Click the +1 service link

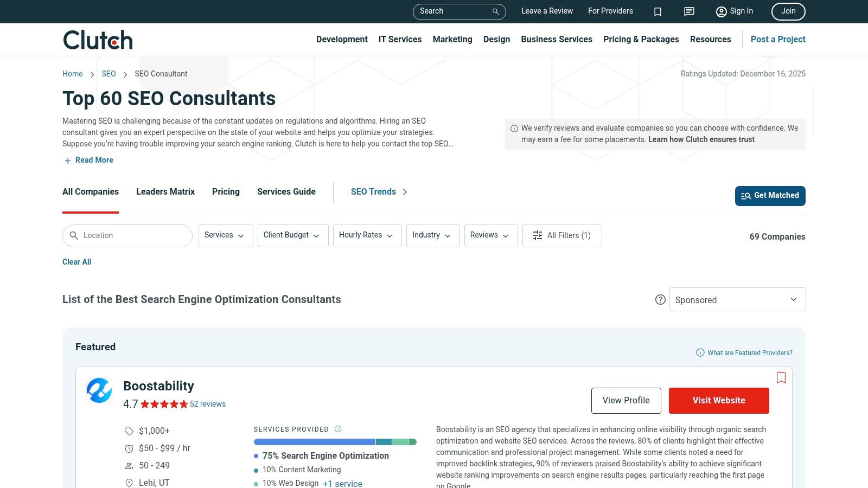pyautogui.click(x=342, y=484)
